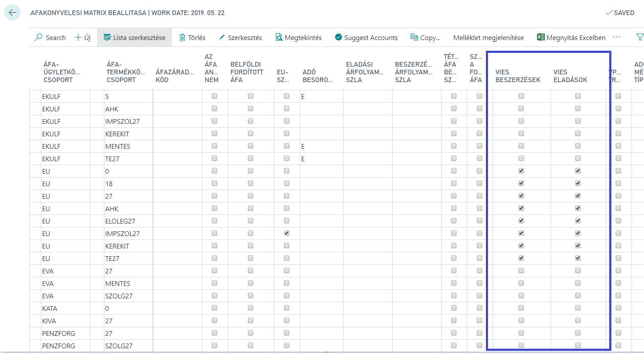Click Eladási árfolyam szla field in EU 0 row
Screen dimensions: 644x353
pos(368,171)
